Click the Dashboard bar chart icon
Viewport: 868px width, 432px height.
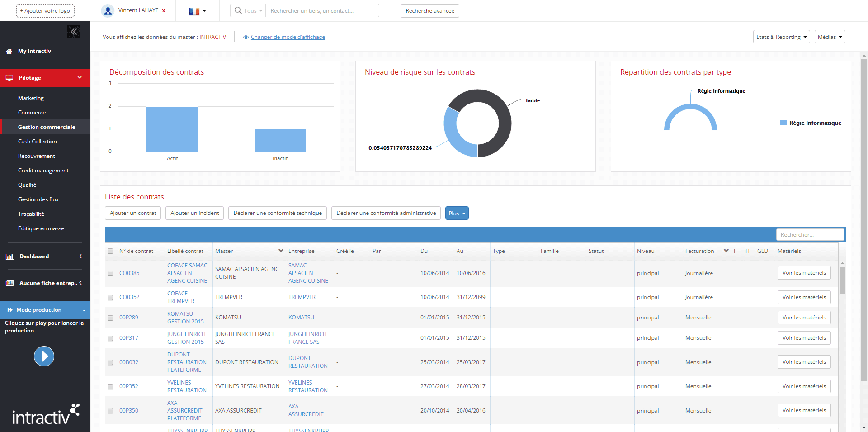9,256
